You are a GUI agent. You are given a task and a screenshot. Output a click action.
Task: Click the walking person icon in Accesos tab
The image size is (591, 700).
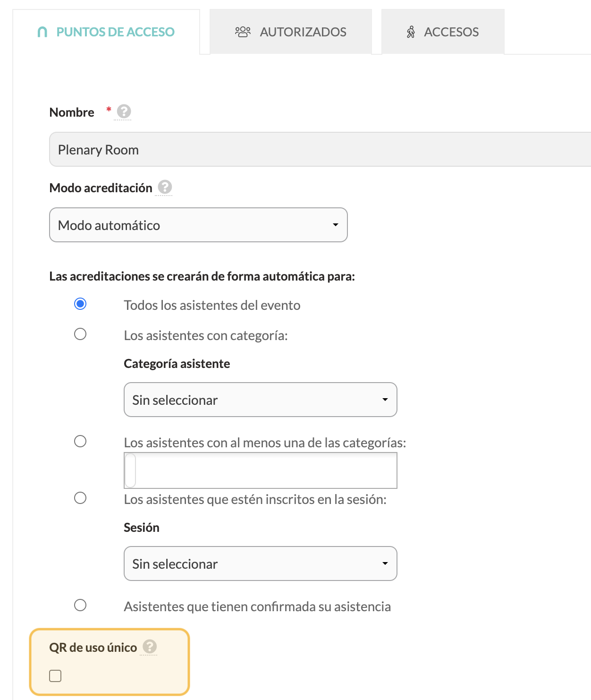coord(411,32)
